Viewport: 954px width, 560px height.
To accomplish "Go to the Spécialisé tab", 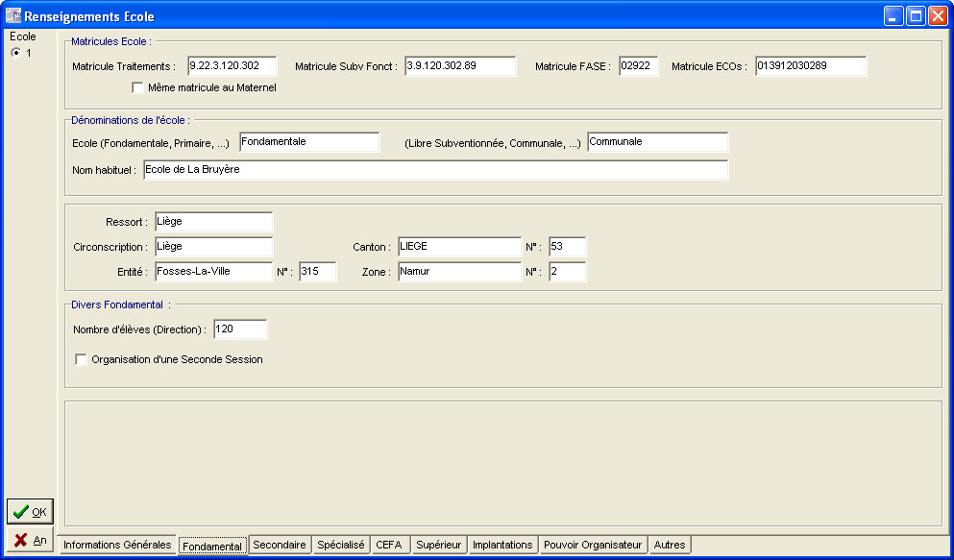I will [x=341, y=545].
